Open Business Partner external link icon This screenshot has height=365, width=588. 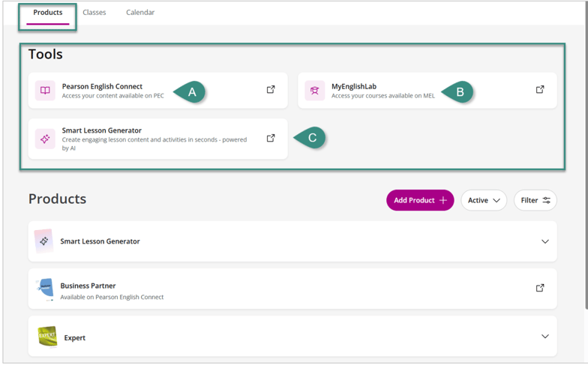[540, 288]
